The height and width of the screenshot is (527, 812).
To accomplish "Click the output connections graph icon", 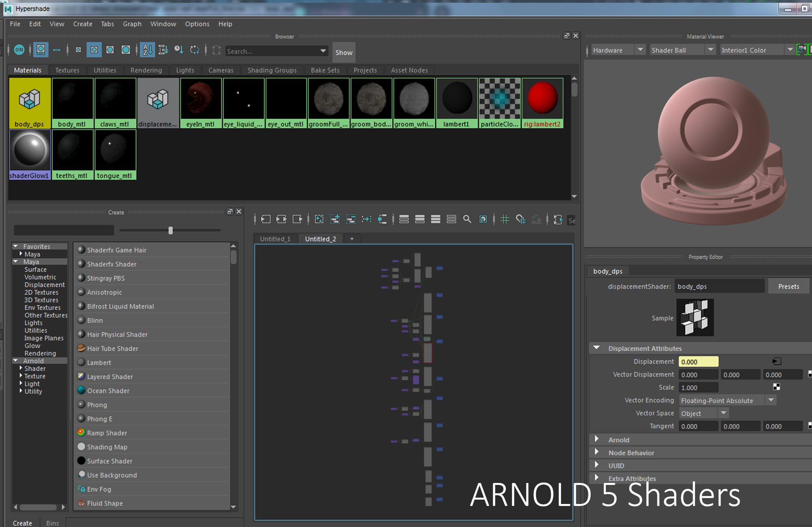I will pyautogui.click(x=297, y=219).
